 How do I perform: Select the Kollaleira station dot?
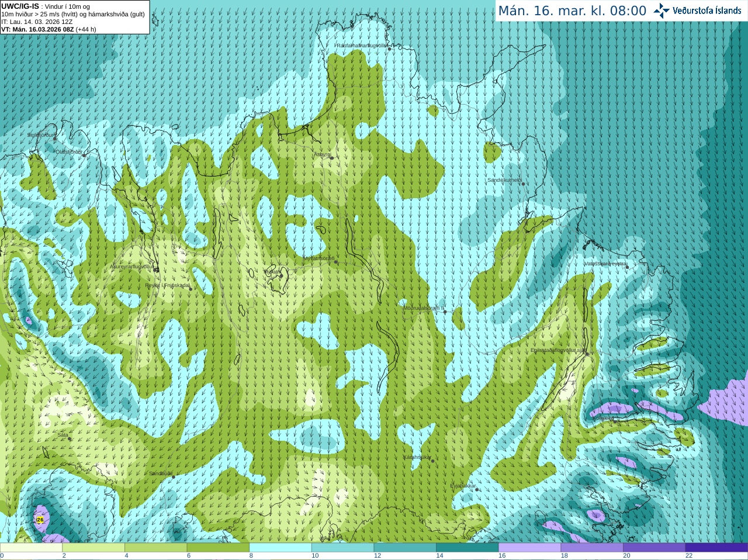tap(615, 421)
